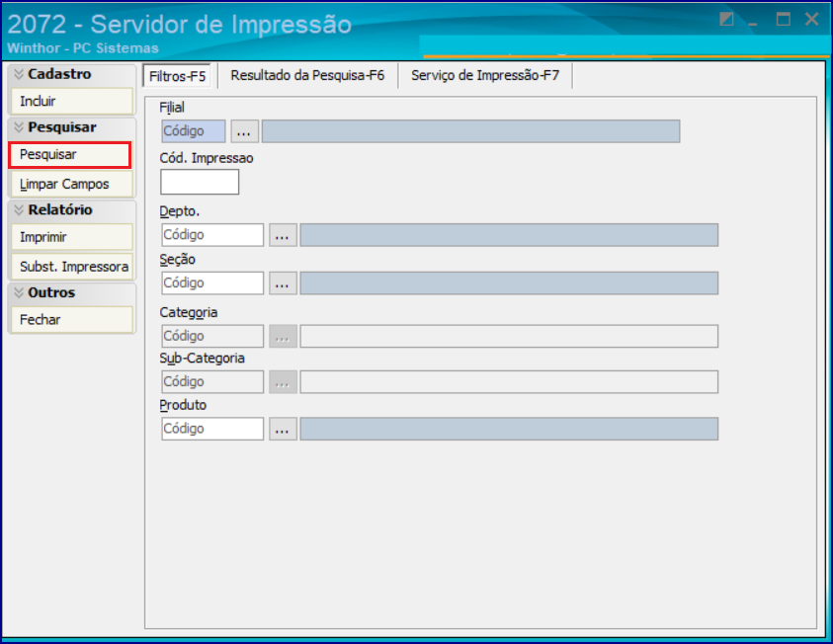Collapse the Pesquisar section chevron
The image size is (833, 644).
(19, 126)
